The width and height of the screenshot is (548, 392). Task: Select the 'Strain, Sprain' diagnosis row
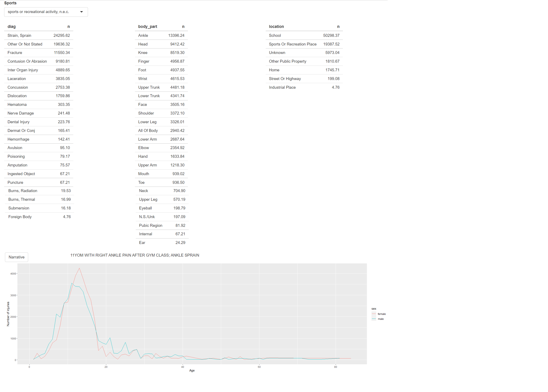pyautogui.click(x=39, y=36)
